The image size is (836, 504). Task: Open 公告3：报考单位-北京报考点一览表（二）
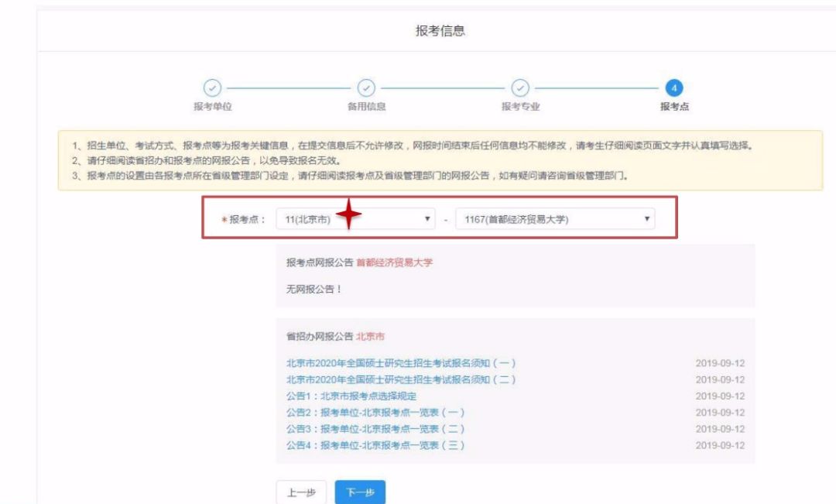(x=375, y=429)
